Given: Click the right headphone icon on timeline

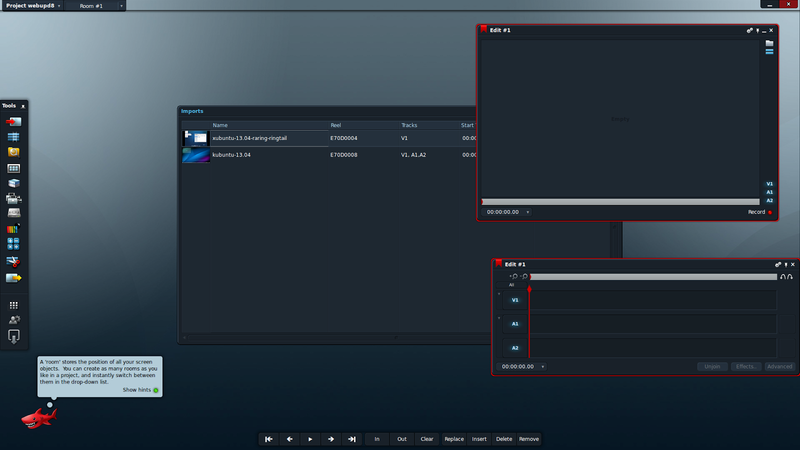Looking at the screenshot, I should [790, 277].
